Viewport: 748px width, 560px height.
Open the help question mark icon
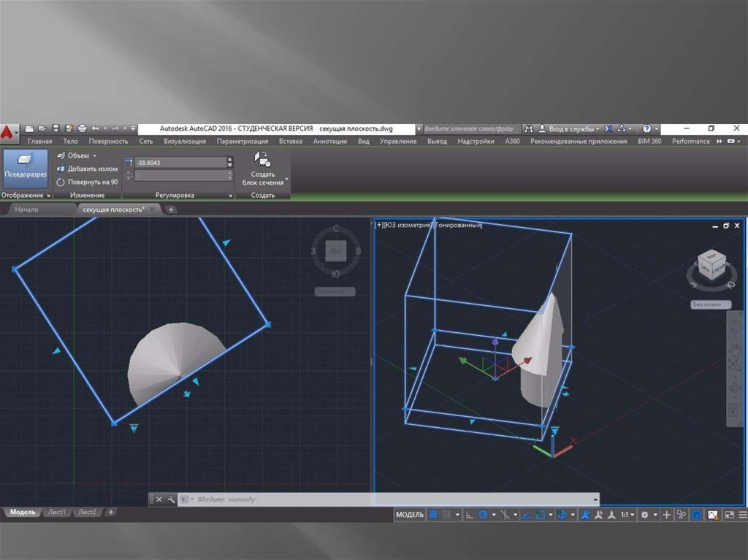(646, 129)
